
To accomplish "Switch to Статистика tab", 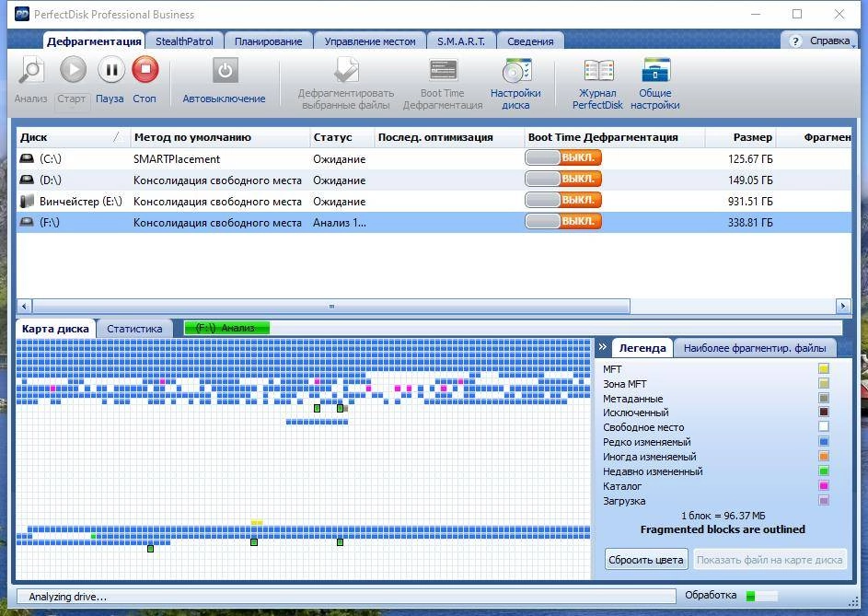I will (134, 329).
